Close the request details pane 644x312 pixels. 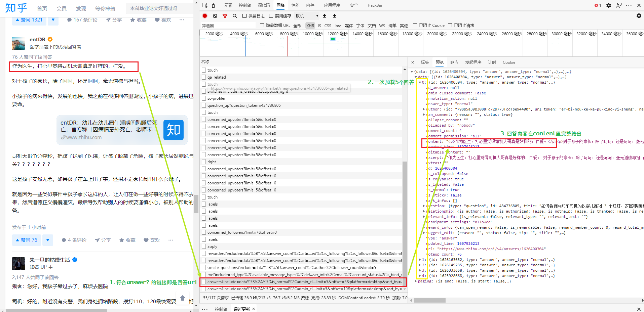(x=413, y=62)
